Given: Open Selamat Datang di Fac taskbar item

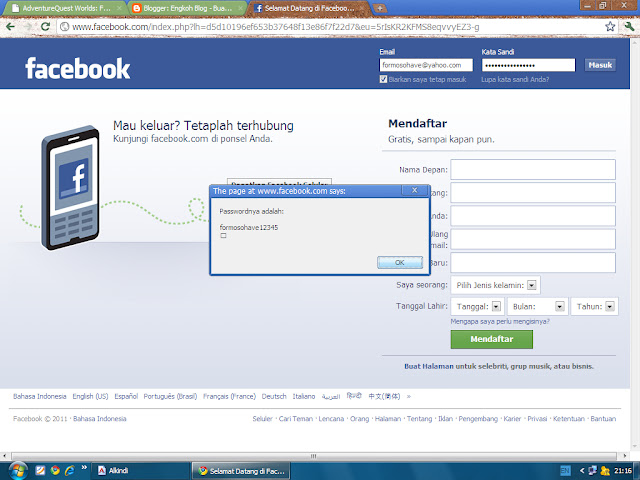Looking at the screenshot, I should 241,471.
